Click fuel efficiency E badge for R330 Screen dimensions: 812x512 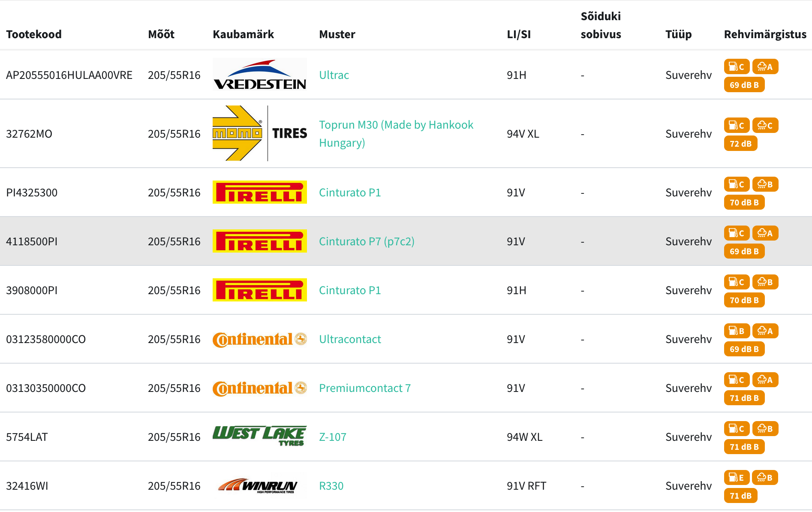click(x=736, y=477)
